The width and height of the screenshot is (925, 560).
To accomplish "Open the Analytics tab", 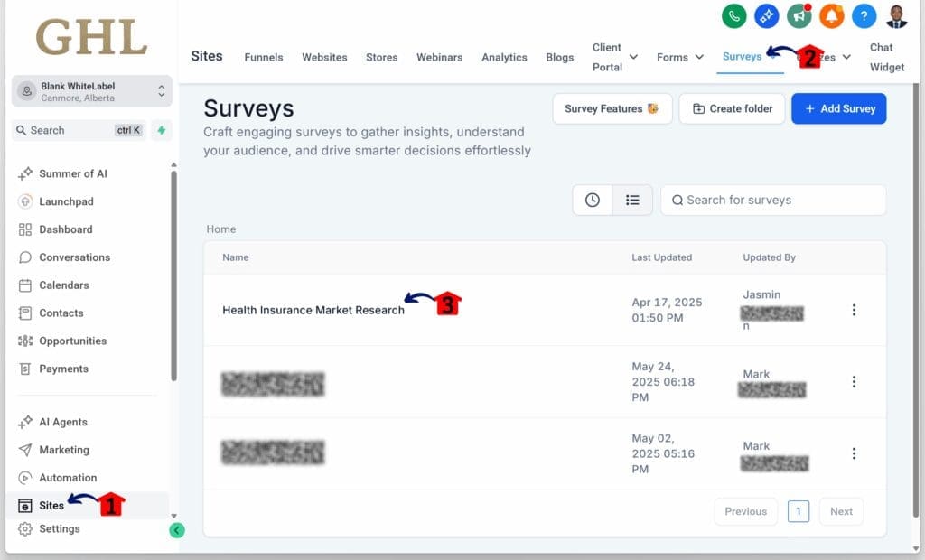I will point(504,57).
